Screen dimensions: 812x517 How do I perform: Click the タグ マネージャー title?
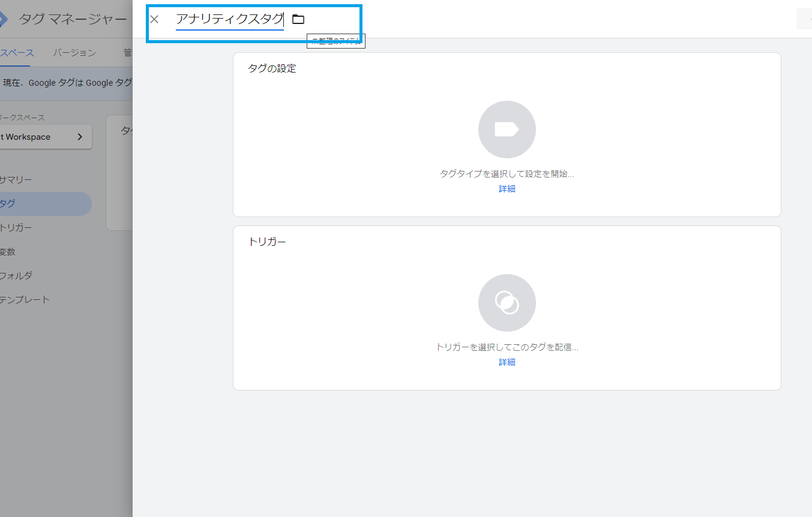click(x=73, y=19)
